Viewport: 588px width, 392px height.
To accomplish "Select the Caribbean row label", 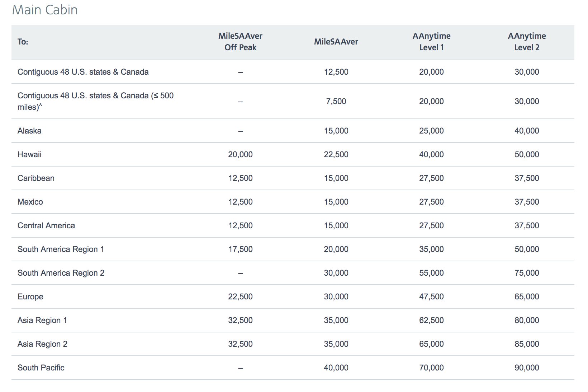I will point(36,178).
